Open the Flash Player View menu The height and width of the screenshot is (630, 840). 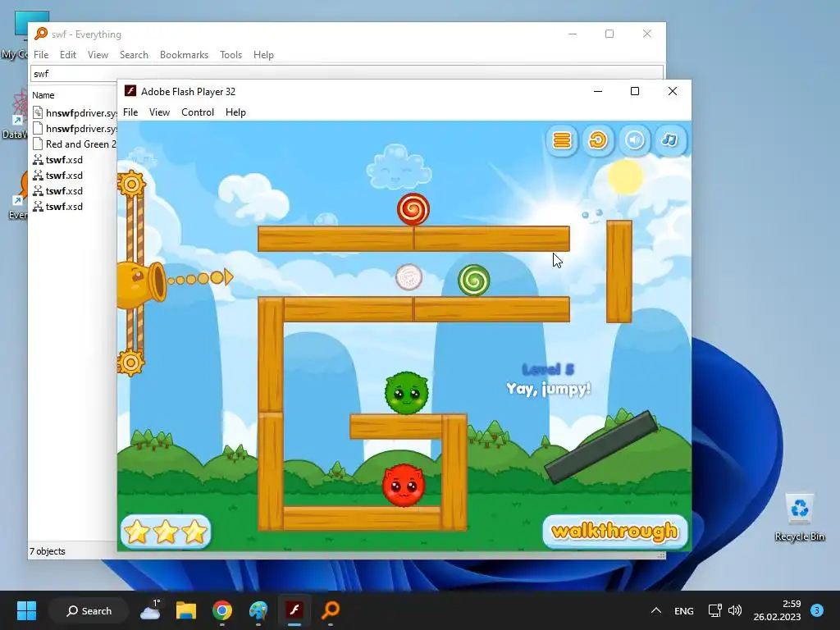click(159, 112)
